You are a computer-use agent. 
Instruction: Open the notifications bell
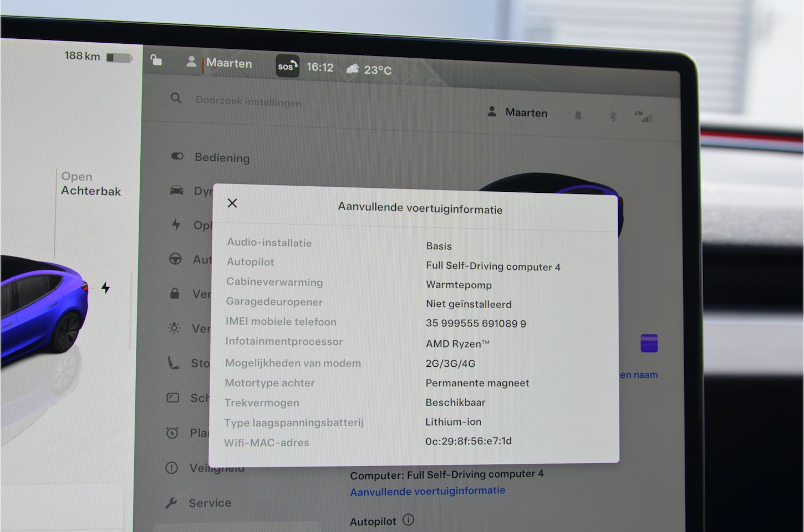click(578, 115)
